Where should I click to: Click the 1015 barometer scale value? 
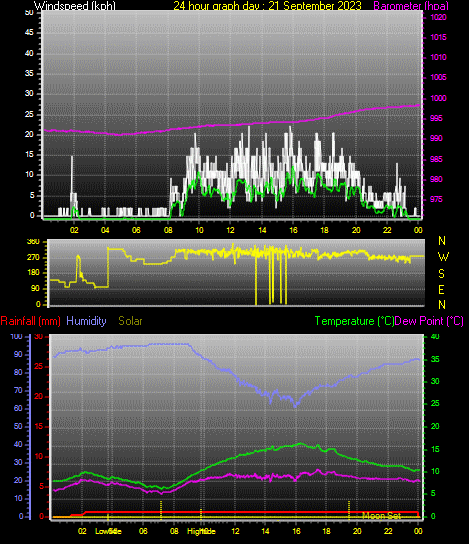(438, 37)
